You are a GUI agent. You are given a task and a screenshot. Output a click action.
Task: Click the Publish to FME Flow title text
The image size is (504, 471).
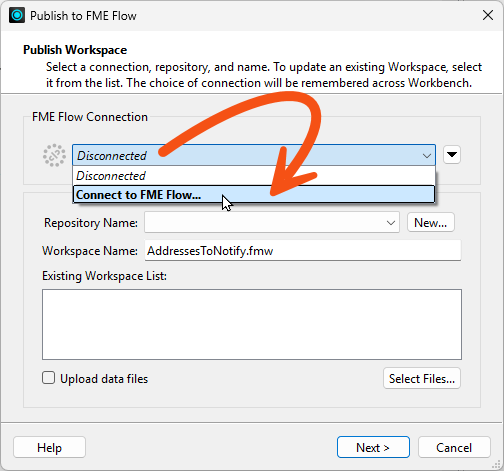pos(83,16)
